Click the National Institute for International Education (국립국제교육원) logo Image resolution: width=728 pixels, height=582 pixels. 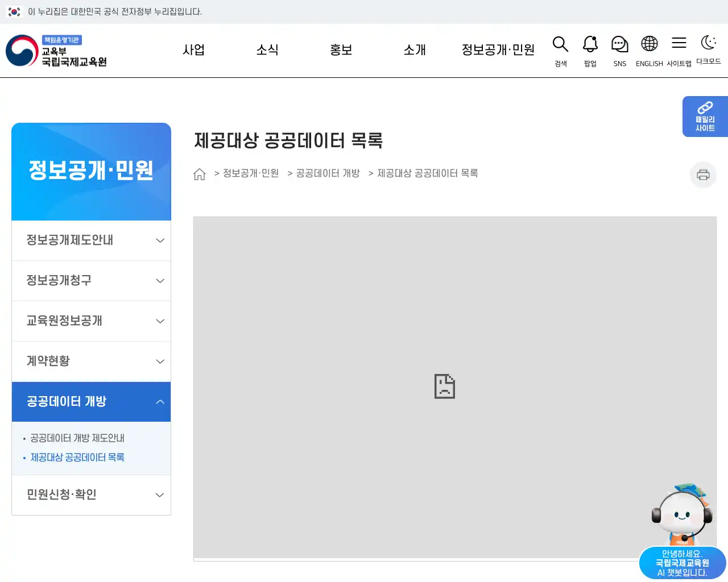pyautogui.click(x=56, y=51)
